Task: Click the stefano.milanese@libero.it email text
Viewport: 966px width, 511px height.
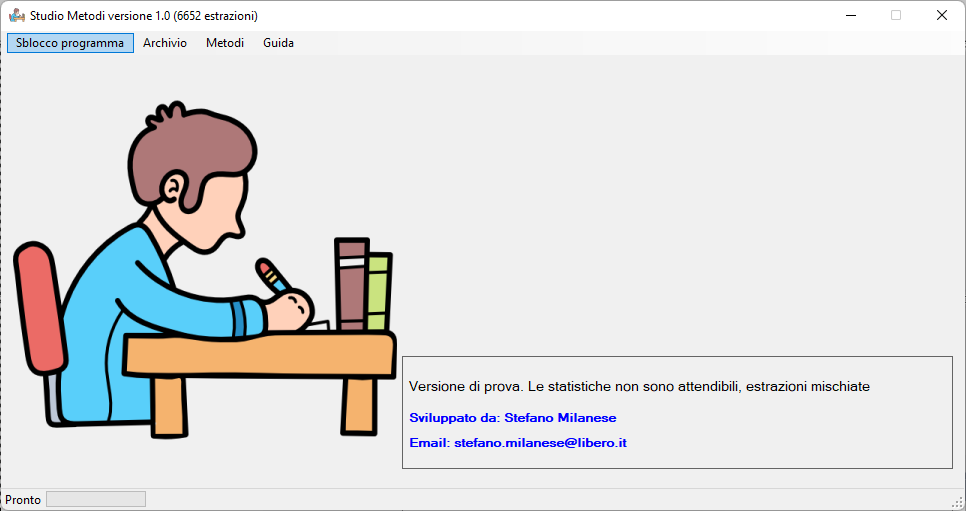Action: point(540,443)
